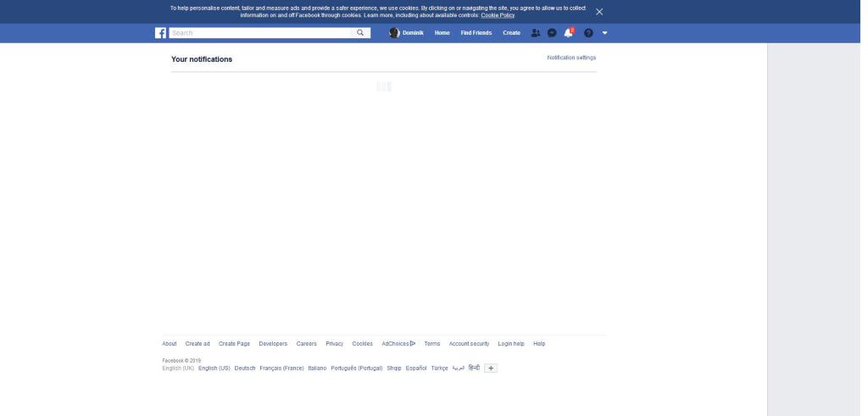The height and width of the screenshot is (416, 868).
Task: Open the Developers footer link
Action: (x=273, y=343)
